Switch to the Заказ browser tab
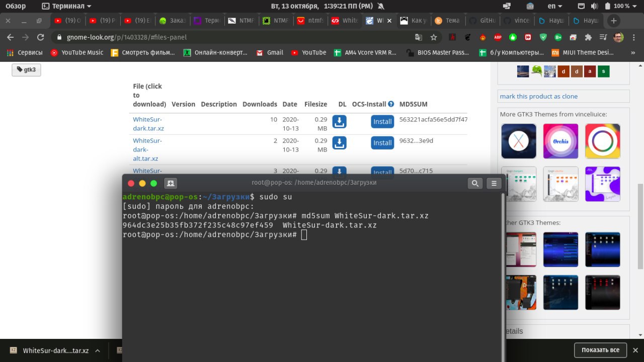The image size is (644, 362). click(x=173, y=21)
